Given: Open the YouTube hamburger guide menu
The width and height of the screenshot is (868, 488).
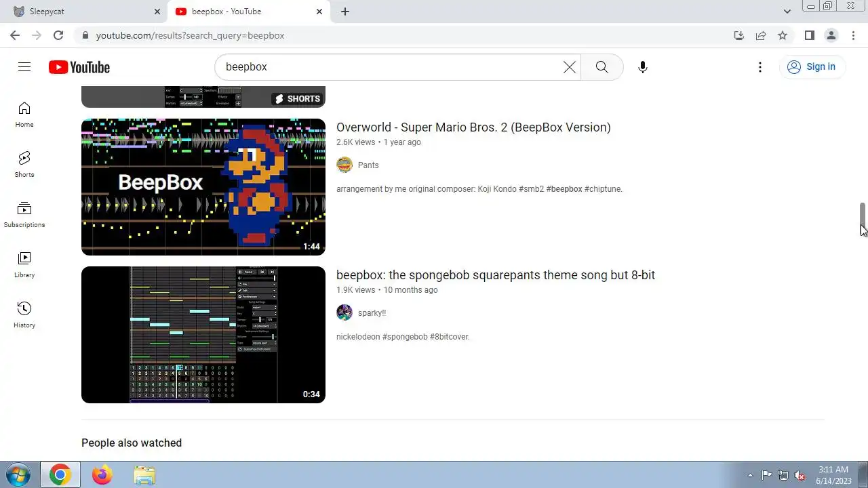Looking at the screenshot, I should [x=24, y=66].
